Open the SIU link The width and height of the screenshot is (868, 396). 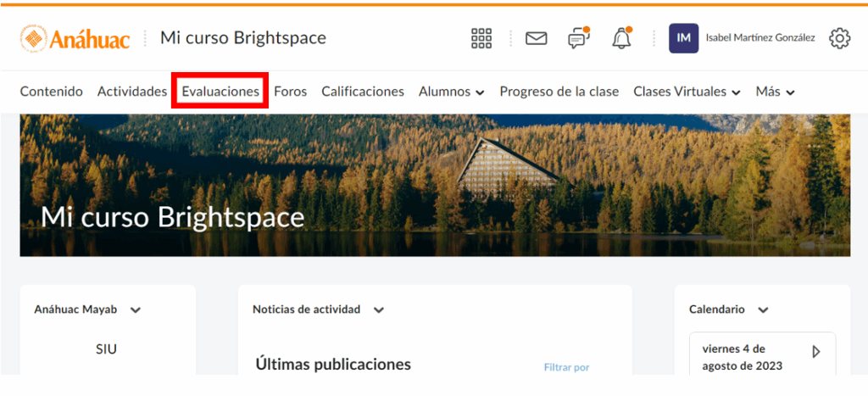pos(106,349)
